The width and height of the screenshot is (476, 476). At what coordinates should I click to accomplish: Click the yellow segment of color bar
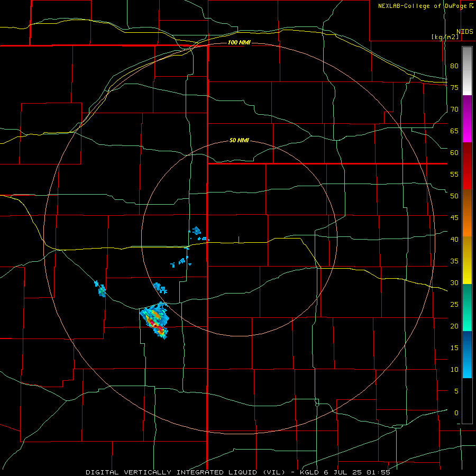(467, 260)
